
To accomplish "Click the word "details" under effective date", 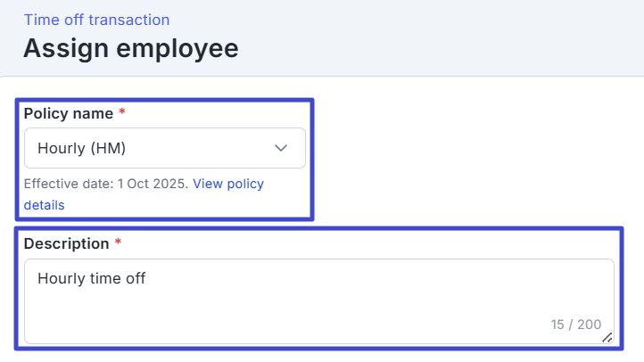I will [x=44, y=205].
